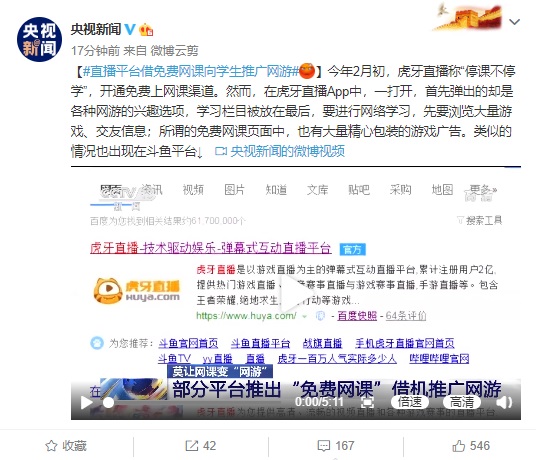Open the hashtag 直播平台借免费网课向学生推广网游

191,71
